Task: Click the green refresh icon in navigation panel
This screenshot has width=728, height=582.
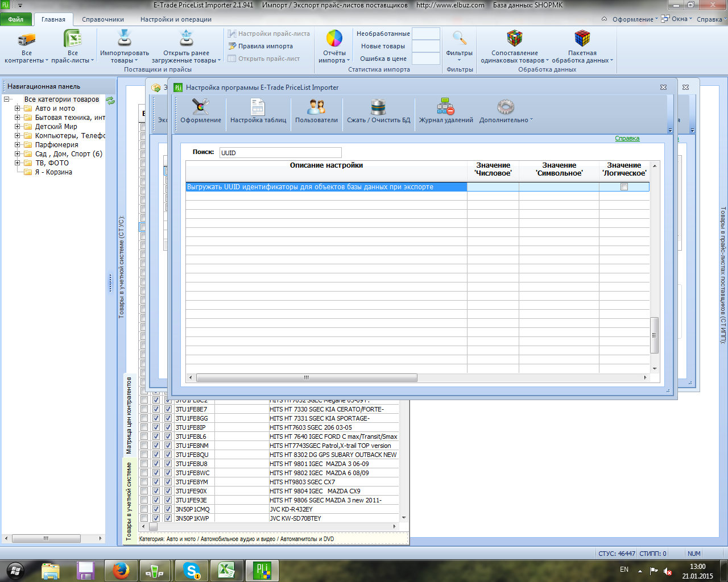Action: [x=110, y=101]
